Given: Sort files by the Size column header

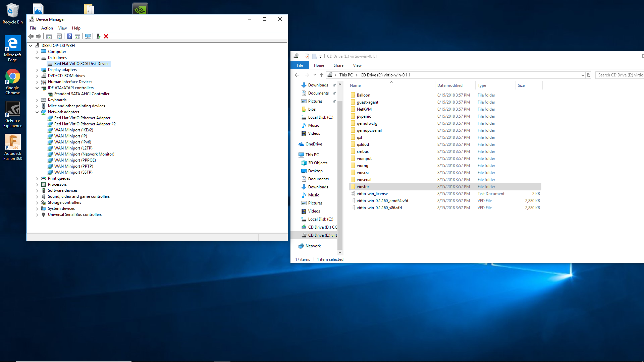Looking at the screenshot, I should (x=529, y=85).
